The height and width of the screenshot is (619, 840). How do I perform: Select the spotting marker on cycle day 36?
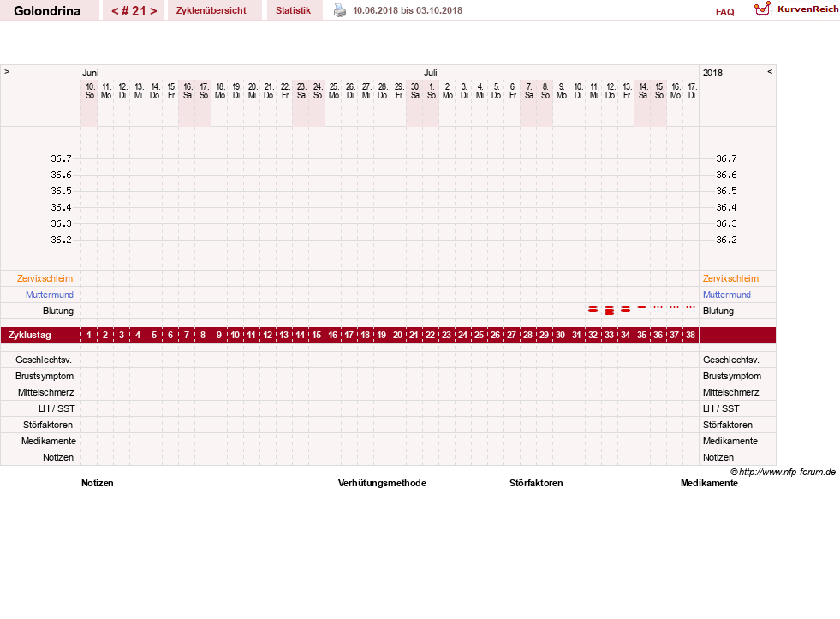(x=658, y=307)
